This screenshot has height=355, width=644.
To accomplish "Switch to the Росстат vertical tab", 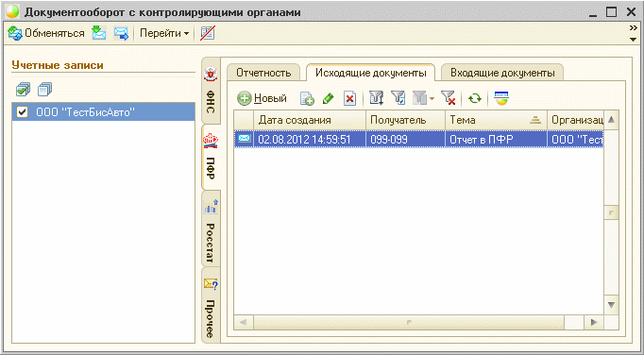I will (x=212, y=228).
